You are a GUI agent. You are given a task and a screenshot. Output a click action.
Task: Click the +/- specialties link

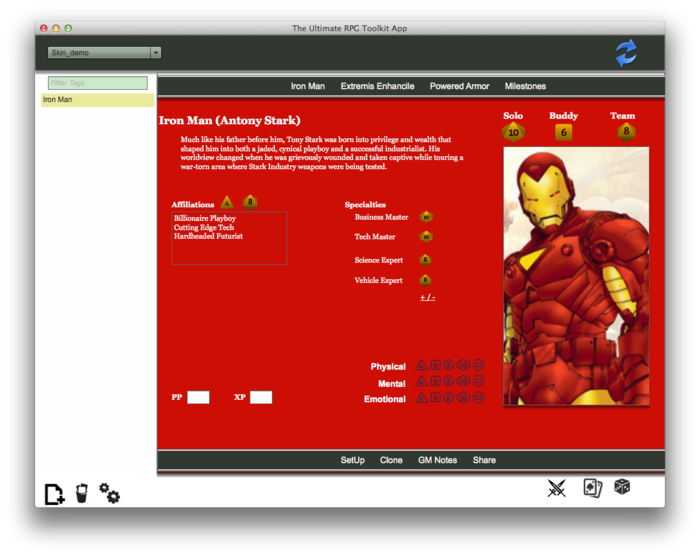(427, 297)
